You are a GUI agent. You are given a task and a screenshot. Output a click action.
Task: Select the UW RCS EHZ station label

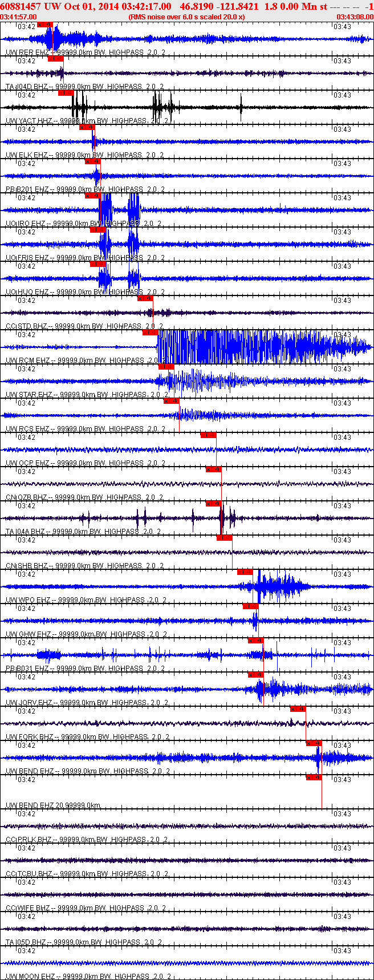point(86,428)
